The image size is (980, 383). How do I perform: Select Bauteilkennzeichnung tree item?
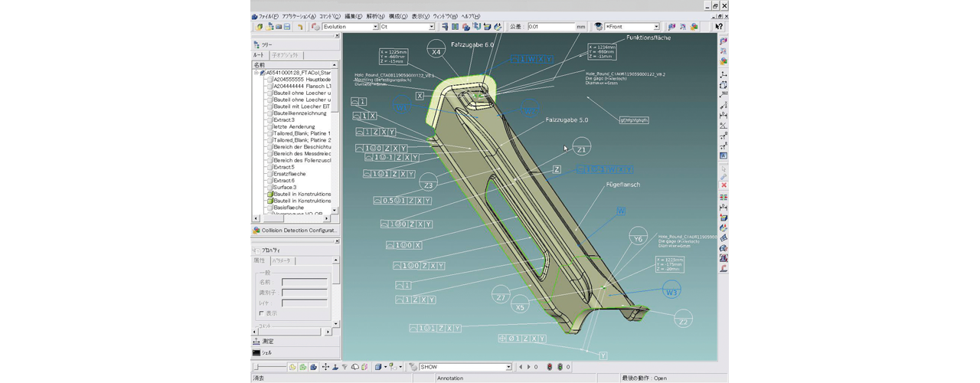301,113
